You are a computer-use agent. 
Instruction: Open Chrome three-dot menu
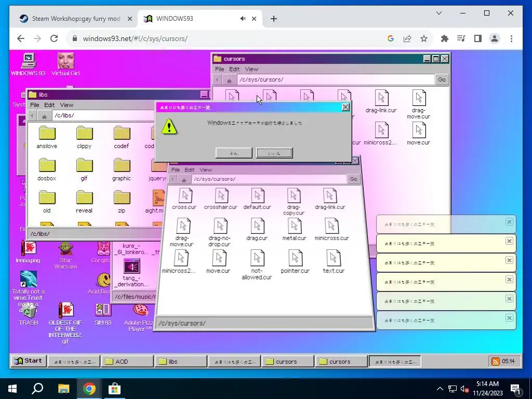click(511, 38)
